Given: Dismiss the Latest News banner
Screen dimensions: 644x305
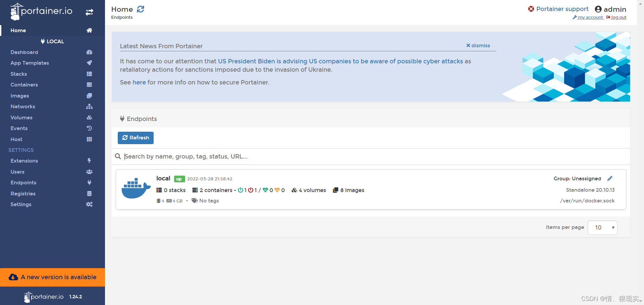Looking at the screenshot, I should pos(478,46).
